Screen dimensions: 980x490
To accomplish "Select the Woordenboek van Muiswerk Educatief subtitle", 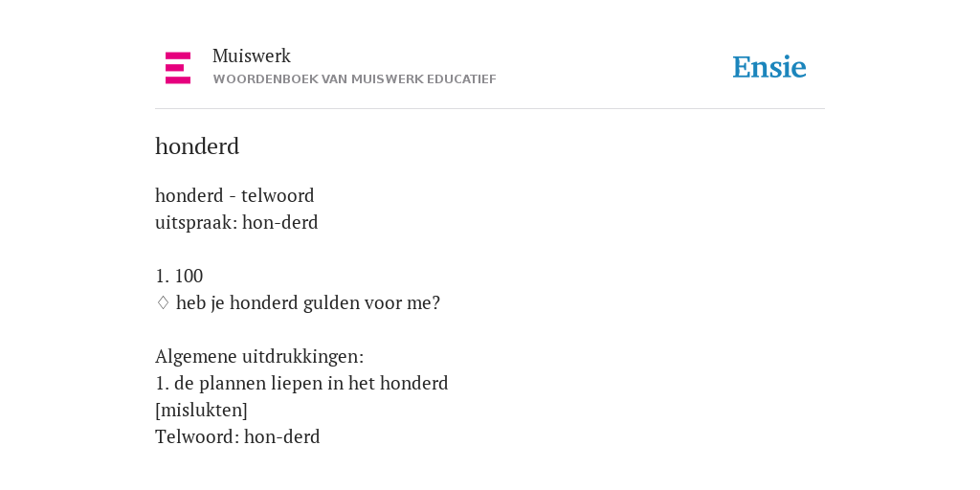I will click(354, 79).
